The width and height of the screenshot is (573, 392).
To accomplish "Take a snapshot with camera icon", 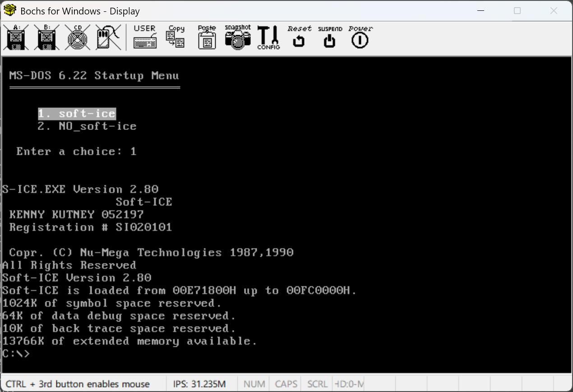I will [238, 37].
